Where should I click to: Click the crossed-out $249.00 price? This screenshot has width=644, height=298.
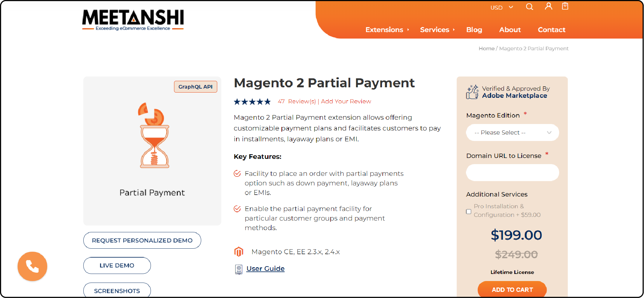516,255
